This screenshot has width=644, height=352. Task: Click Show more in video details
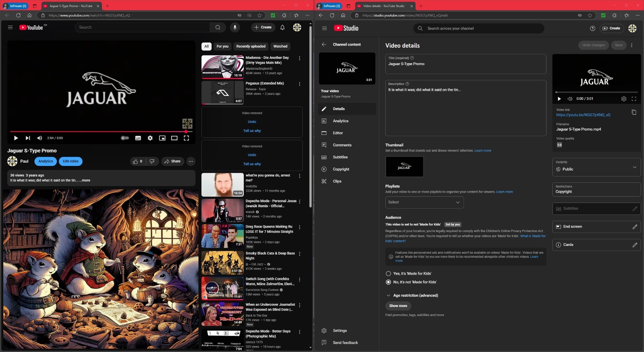pos(398,306)
